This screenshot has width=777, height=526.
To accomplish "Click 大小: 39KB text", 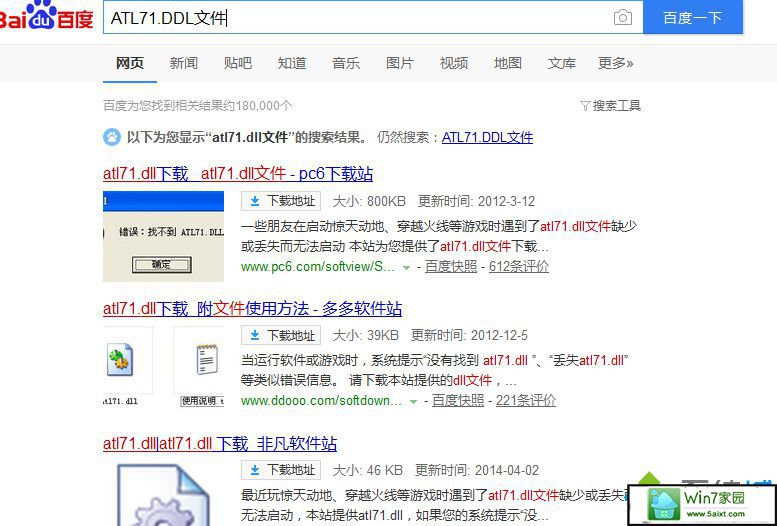I will click(x=366, y=336).
